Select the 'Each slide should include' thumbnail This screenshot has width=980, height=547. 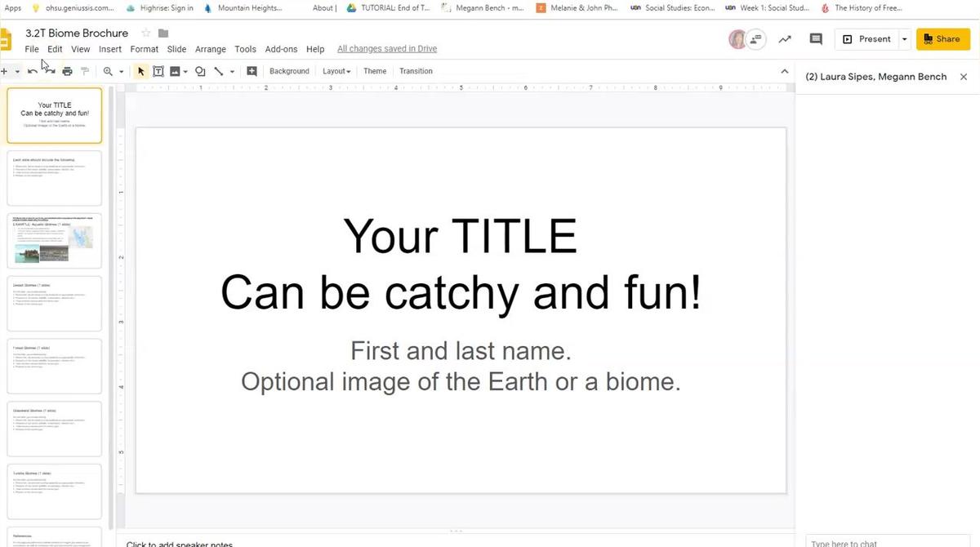click(x=55, y=178)
